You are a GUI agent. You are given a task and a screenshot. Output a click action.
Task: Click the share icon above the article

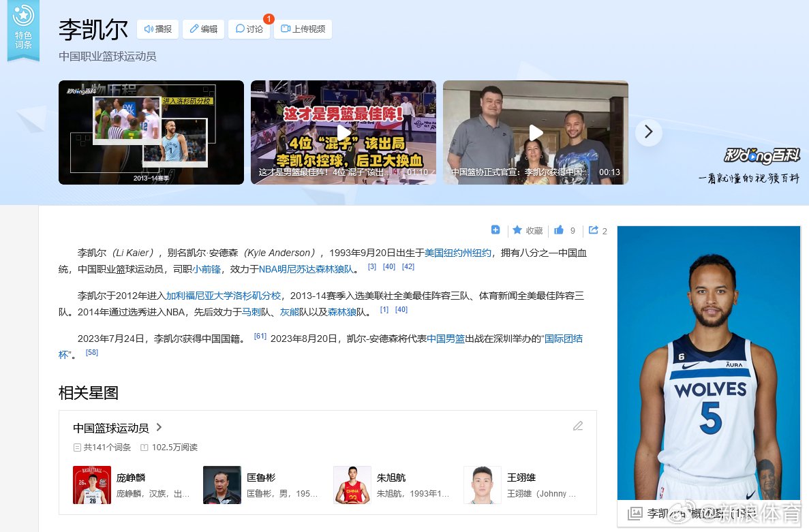594,230
